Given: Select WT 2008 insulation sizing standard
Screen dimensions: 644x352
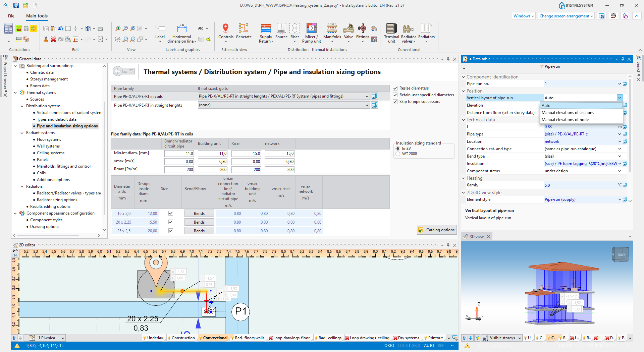Looking at the screenshot, I should (398, 154).
